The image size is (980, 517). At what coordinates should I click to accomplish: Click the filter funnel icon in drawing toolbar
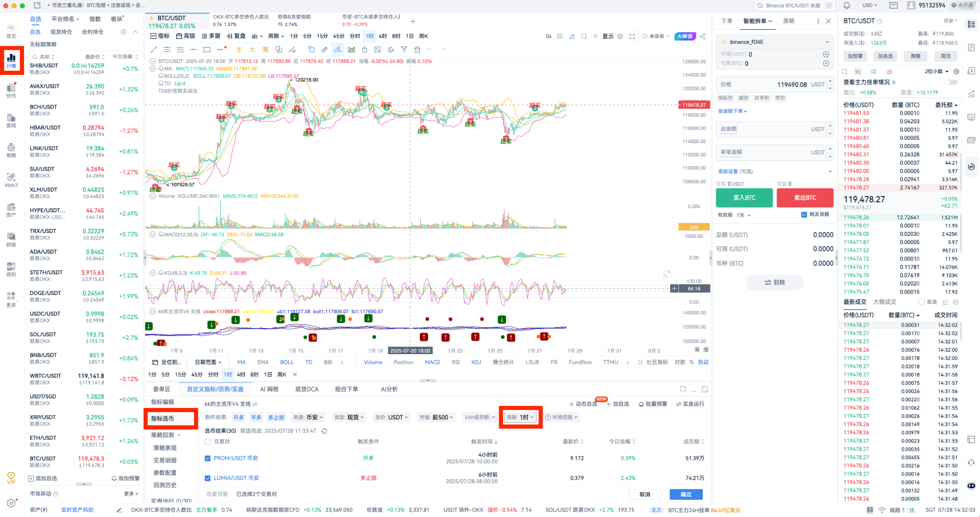[x=404, y=49]
